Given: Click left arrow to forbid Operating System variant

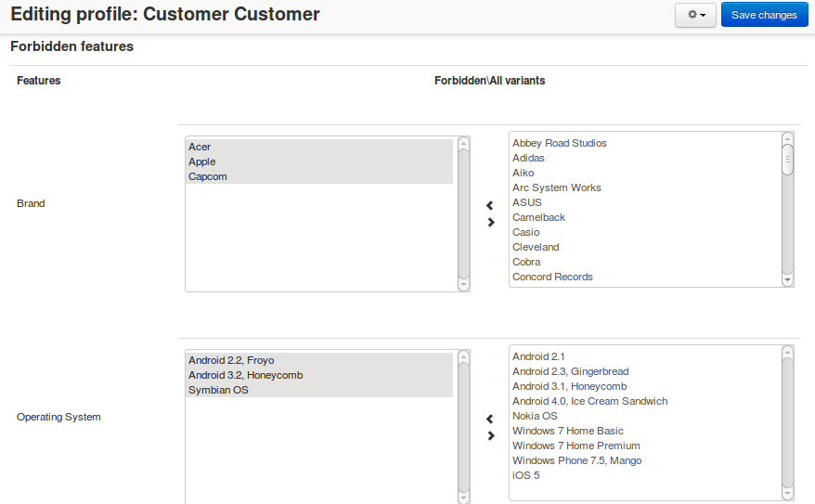Looking at the screenshot, I should (x=489, y=419).
